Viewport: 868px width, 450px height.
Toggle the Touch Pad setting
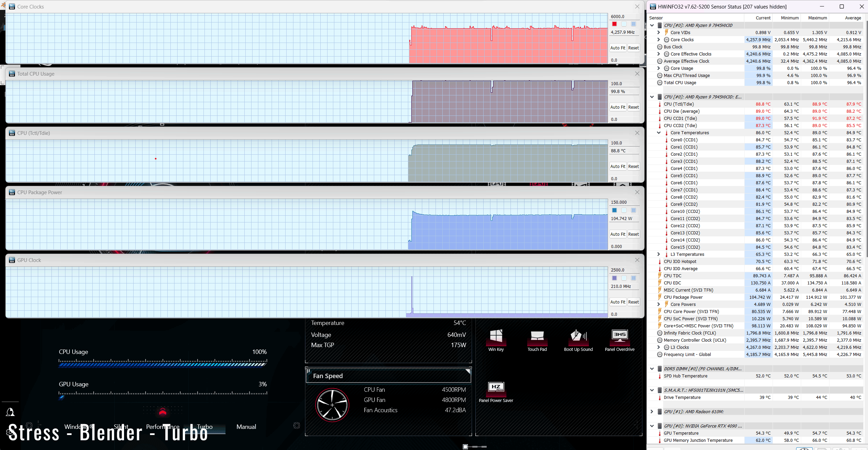(x=537, y=340)
